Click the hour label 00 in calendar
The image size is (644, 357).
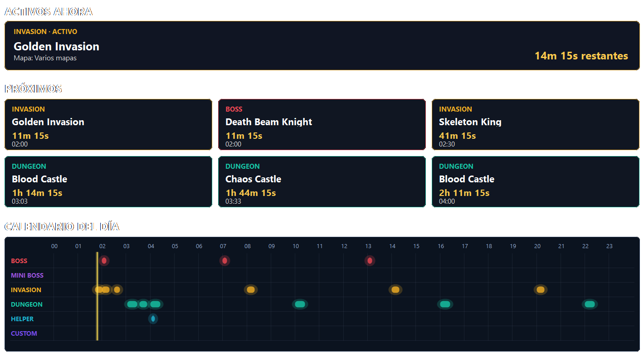(x=54, y=246)
